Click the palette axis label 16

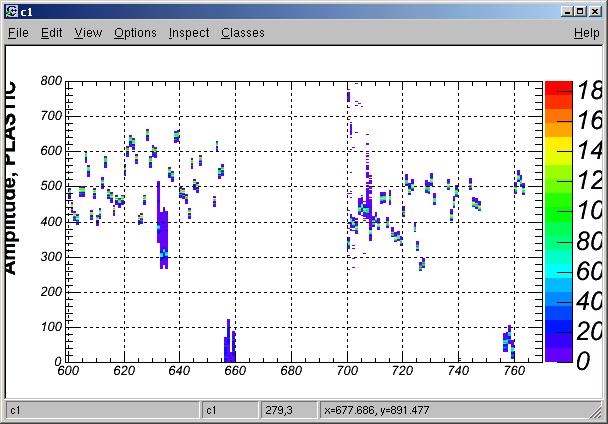[589, 121]
